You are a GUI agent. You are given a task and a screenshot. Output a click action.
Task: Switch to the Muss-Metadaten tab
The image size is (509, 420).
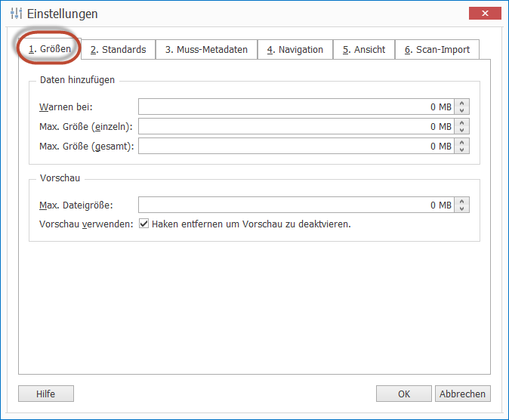pos(206,50)
